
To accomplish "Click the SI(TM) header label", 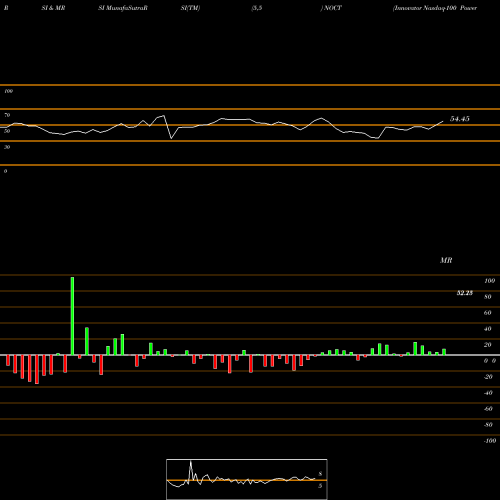I will pyautogui.click(x=190, y=8).
